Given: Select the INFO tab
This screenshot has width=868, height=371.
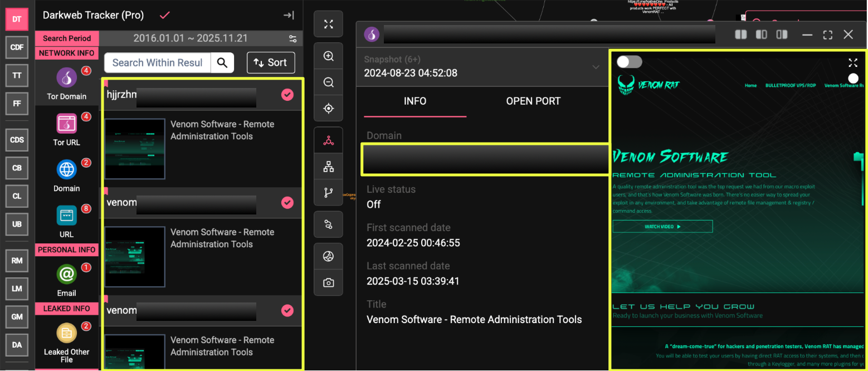Looking at the screenshot, I should point(415,101).
